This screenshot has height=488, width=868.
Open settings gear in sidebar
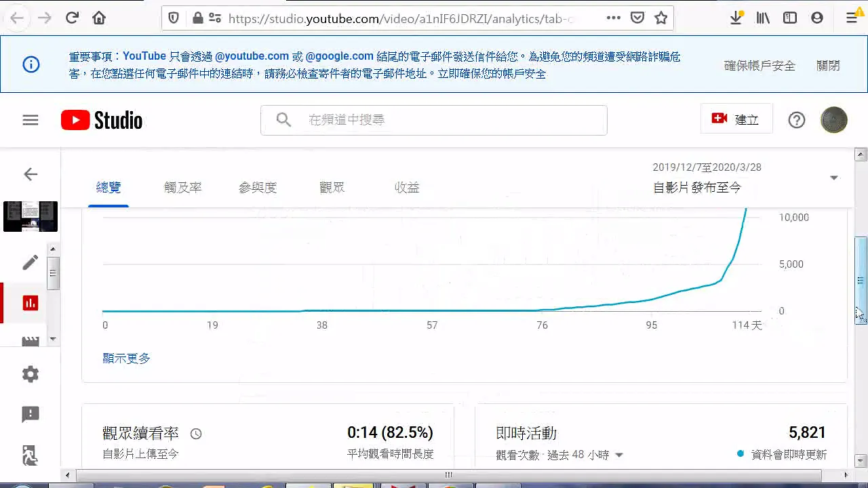(31, 374)
